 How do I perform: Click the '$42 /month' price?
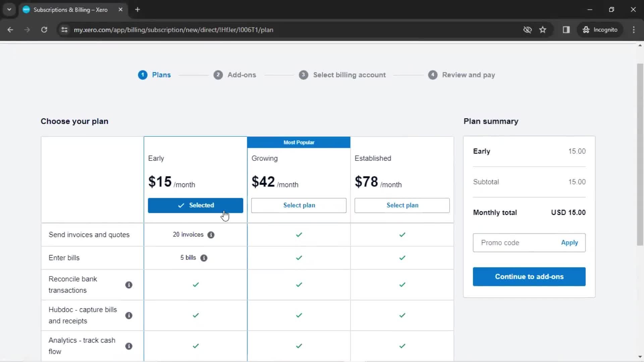(x=275, y=182)
